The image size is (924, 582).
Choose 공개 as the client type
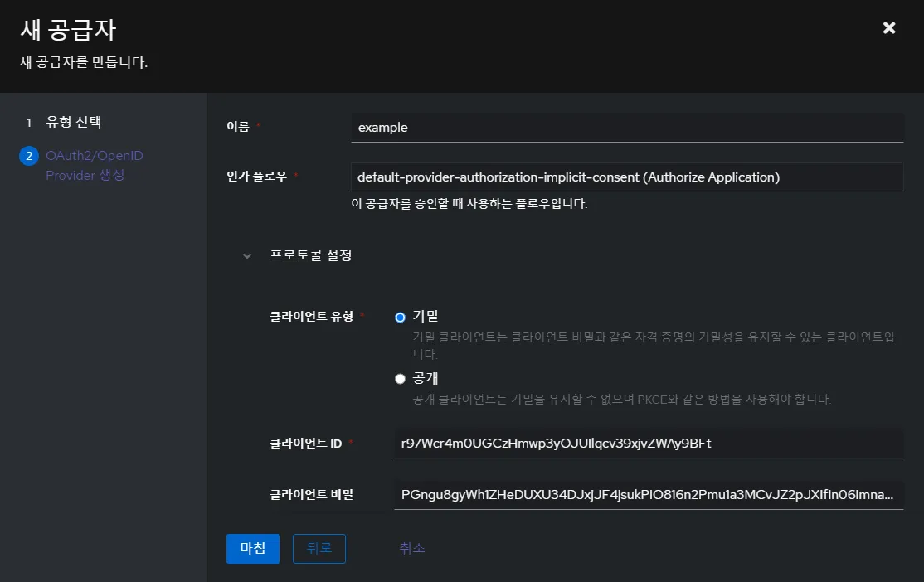(400, 378)
